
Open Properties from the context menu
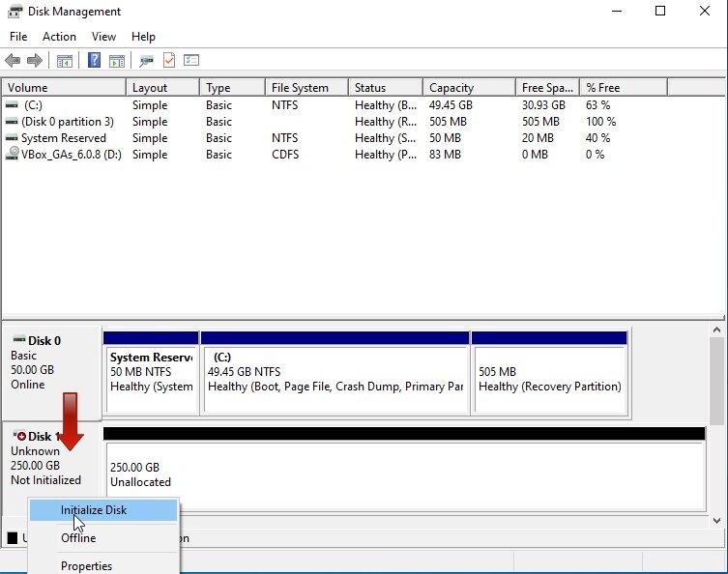(86, 566)
